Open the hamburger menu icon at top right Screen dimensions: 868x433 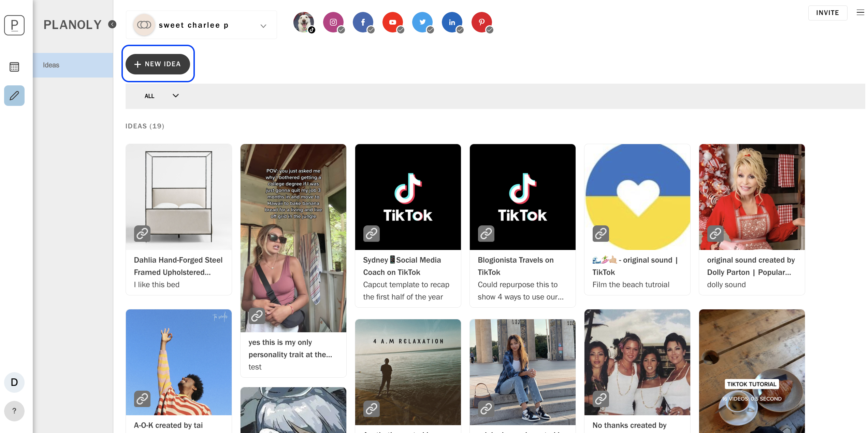[860, 13]
